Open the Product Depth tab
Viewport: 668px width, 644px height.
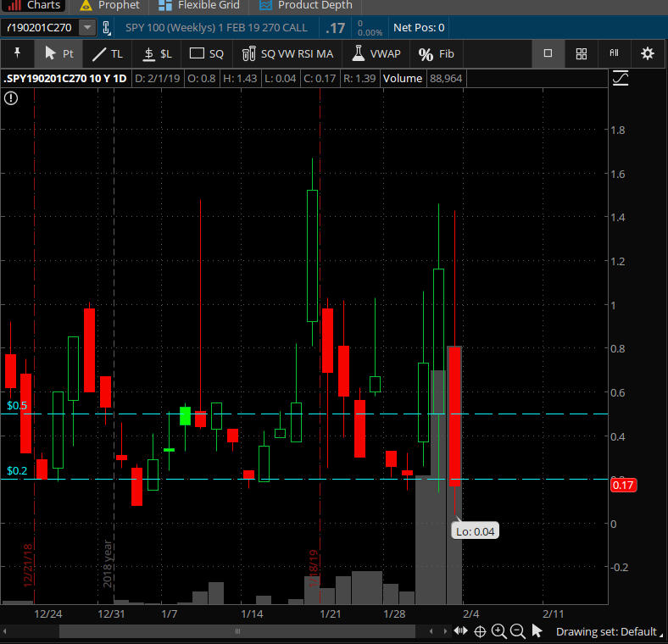306,5
